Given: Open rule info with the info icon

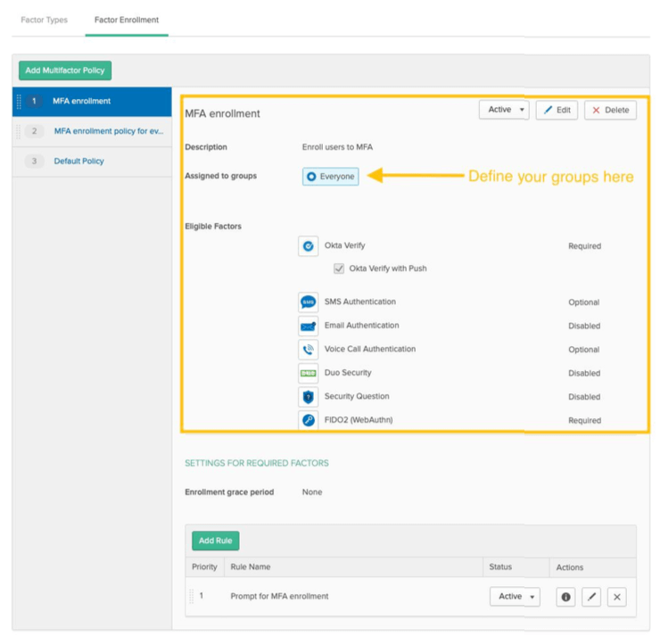Looking at the screenshot, I should [565, 597].
